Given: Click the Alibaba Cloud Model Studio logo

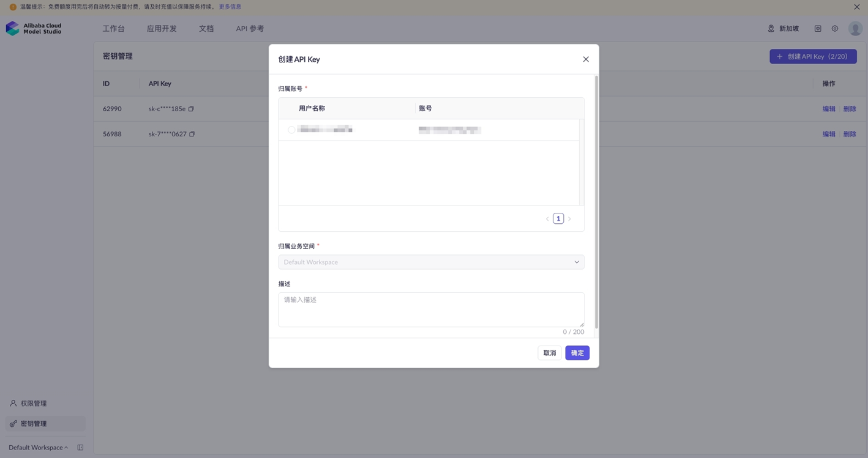Looking at the screenshot, I should (x=34, y=29).
